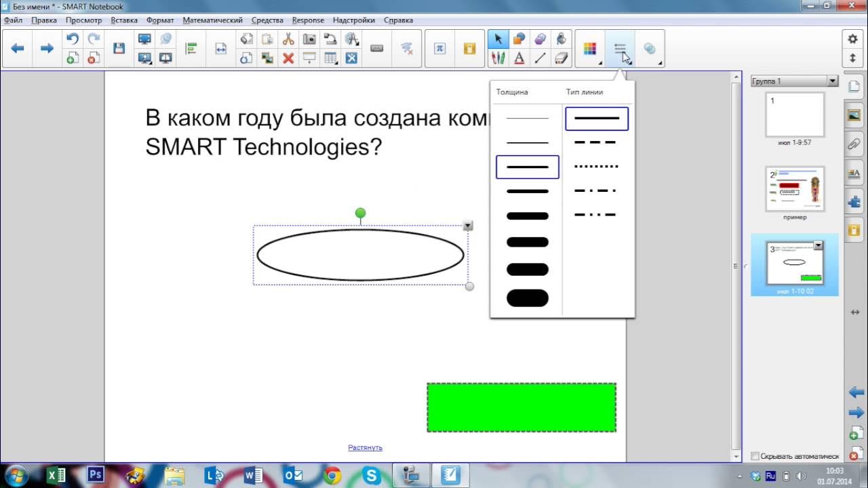Image resolution: width=868 pixels, height=488 pixels.
Task: Redo the last undone action
Action: (x=94, y=39)
